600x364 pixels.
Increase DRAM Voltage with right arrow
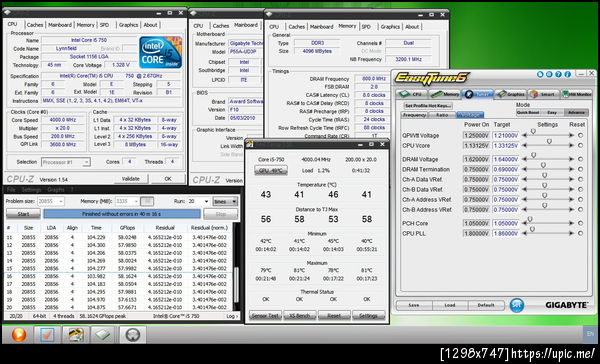pos(571,159)
